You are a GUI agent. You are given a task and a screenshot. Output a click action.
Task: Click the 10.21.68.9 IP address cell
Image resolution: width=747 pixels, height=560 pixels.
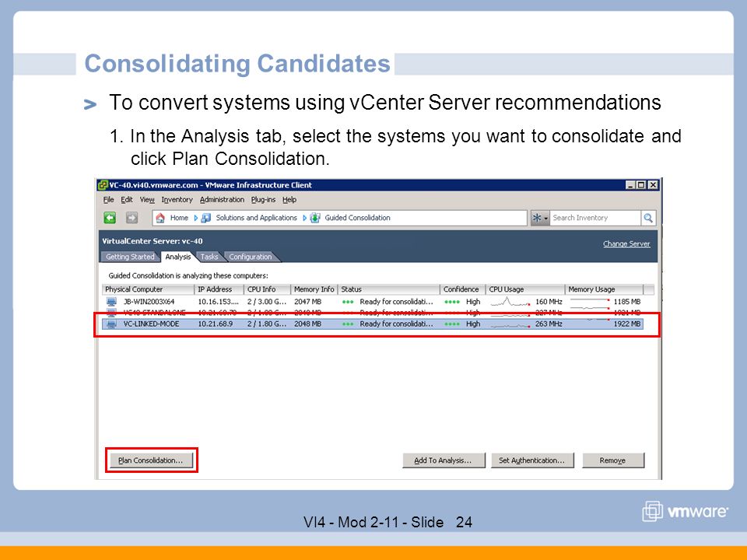point(216,324)
